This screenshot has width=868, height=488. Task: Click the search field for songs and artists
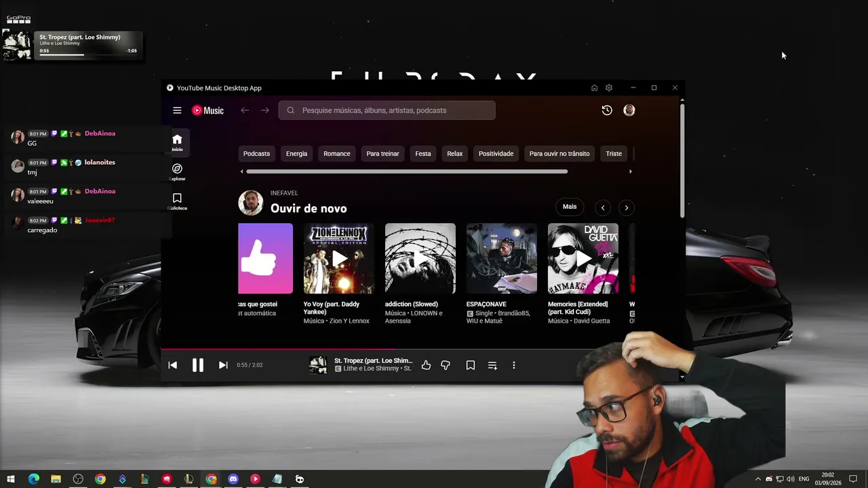pos(387,110)
